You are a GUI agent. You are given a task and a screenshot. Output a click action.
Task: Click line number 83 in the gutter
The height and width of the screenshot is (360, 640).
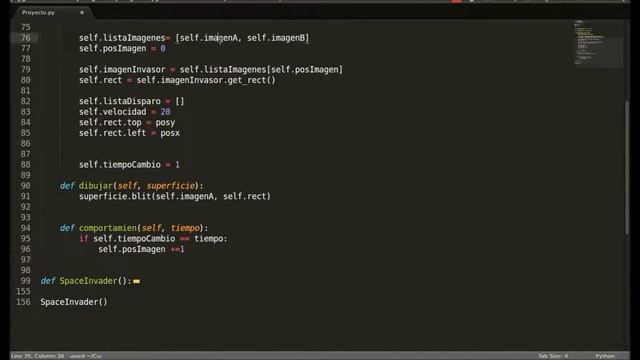(x=25, y=112)
